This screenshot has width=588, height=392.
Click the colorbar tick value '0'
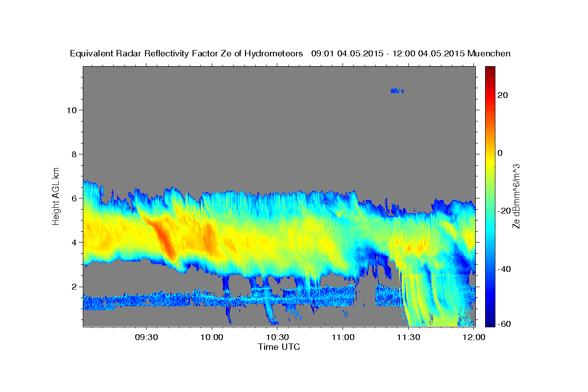[500, 153]
